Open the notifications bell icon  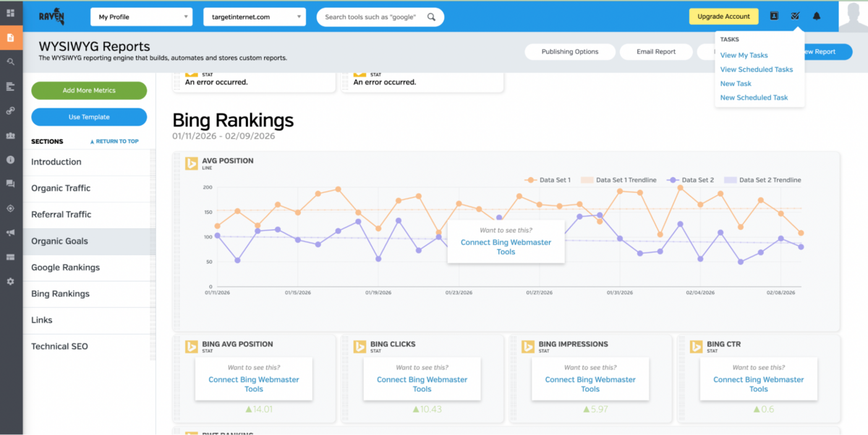pos(817,16)
